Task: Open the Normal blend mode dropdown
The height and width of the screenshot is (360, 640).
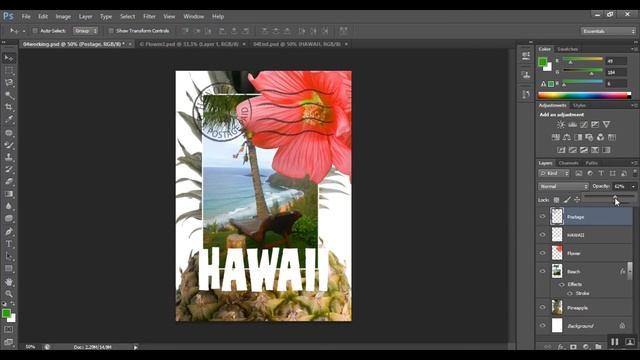Action: (563, 187)
